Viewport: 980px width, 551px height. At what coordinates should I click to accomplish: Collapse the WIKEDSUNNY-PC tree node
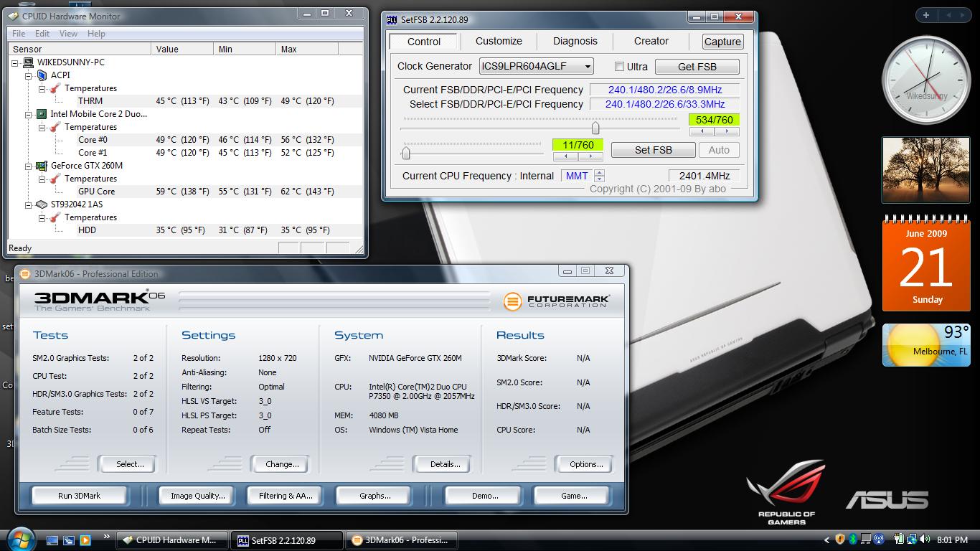pos(16,62)
